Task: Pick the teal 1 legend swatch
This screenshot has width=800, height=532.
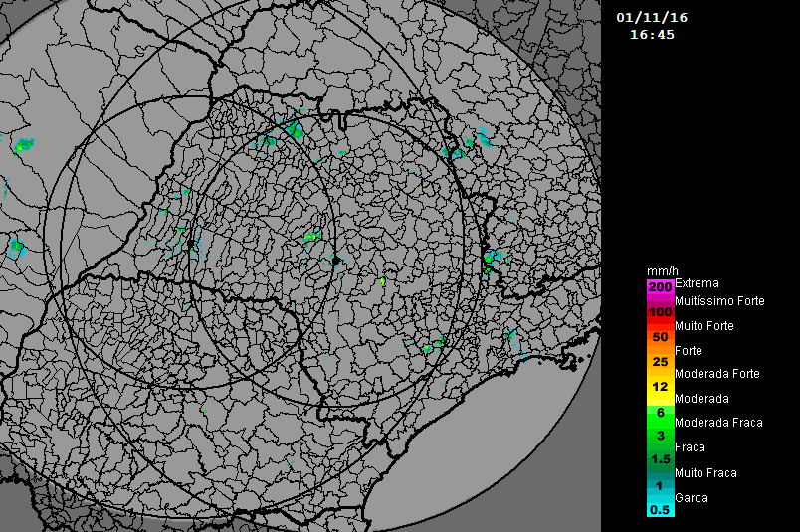Action: (660, 484)
